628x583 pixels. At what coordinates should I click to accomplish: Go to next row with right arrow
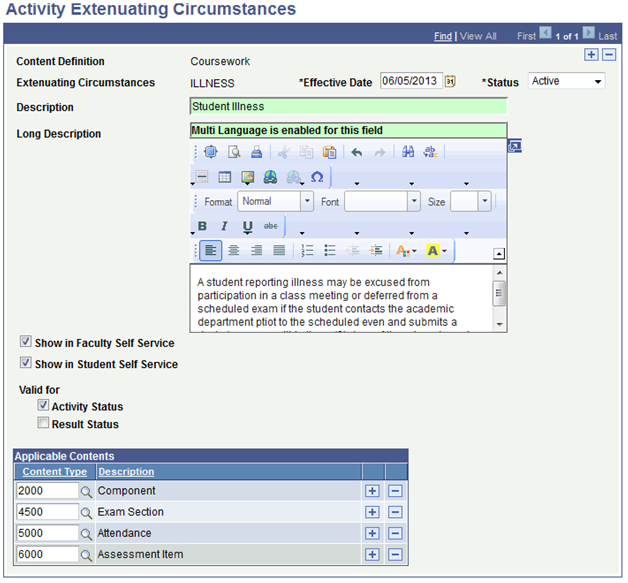point(588,33)
